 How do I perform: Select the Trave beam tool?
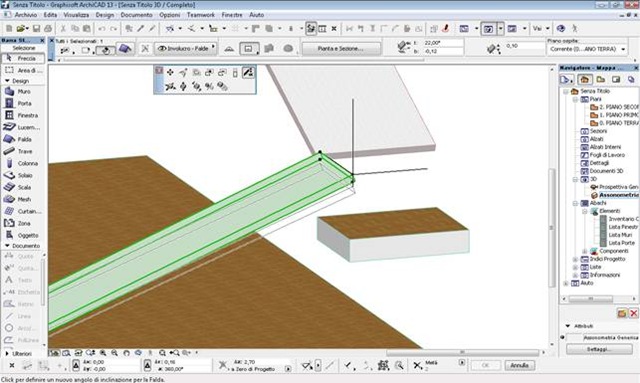23,151
